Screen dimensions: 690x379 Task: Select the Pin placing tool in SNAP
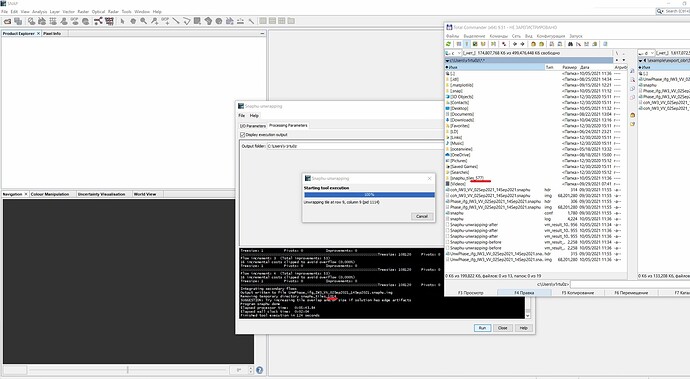[x=154, y=21]
